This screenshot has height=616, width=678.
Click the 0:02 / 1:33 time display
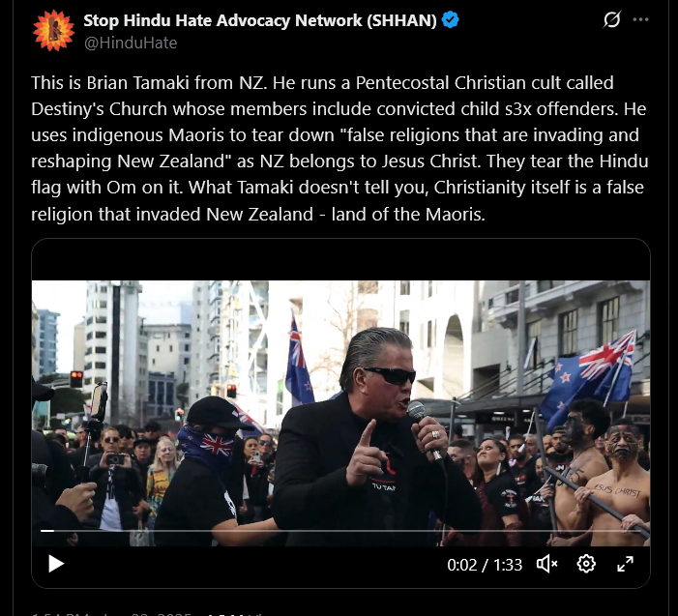coord(485,565)
